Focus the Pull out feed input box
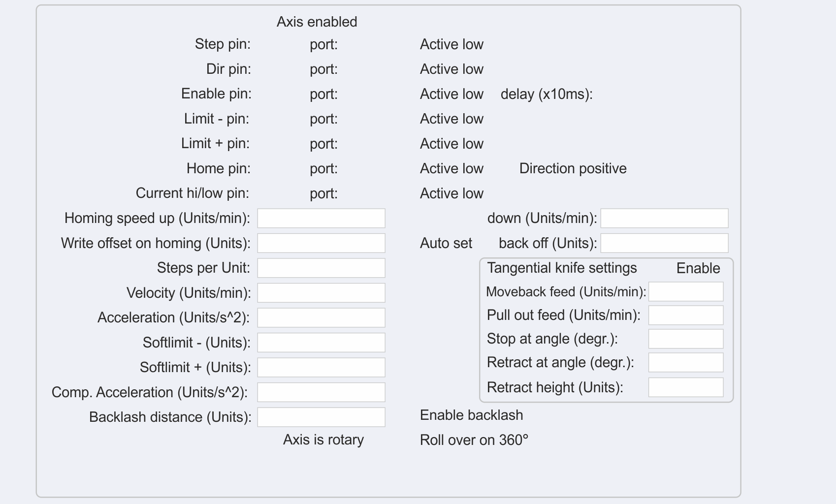Image resolution: width=836 pixels, height=504 pixels. pyautogui.click(x=686, y=315)
